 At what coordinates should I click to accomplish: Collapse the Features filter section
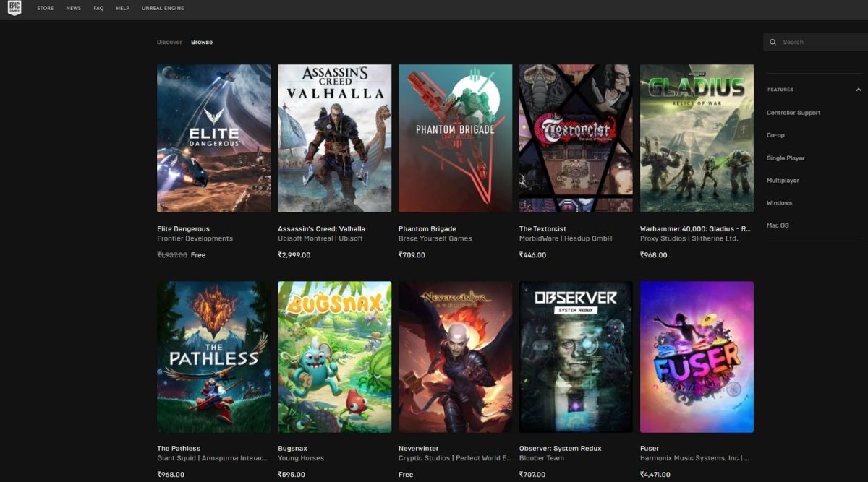pos(858,90)
